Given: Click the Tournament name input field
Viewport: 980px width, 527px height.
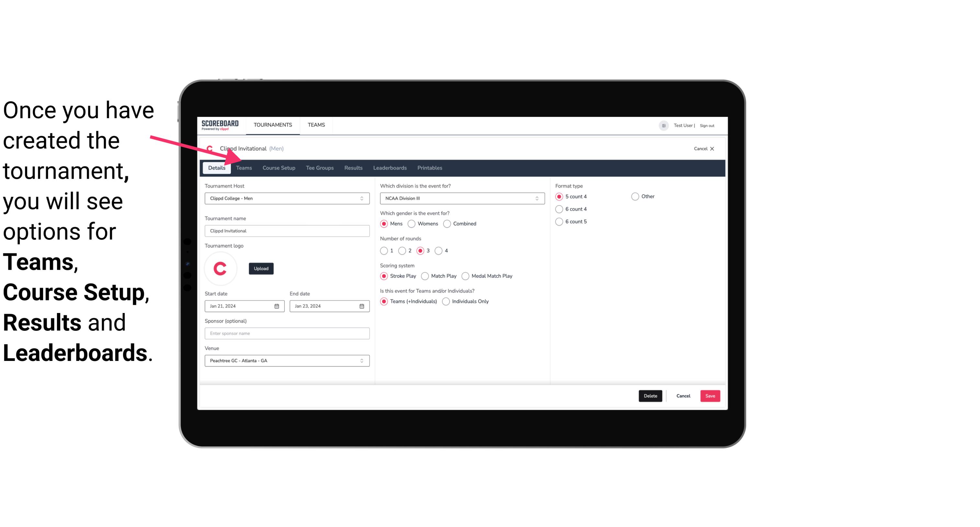Looking at the screenshot, I should pyautogui.click(x=286, y=230).
